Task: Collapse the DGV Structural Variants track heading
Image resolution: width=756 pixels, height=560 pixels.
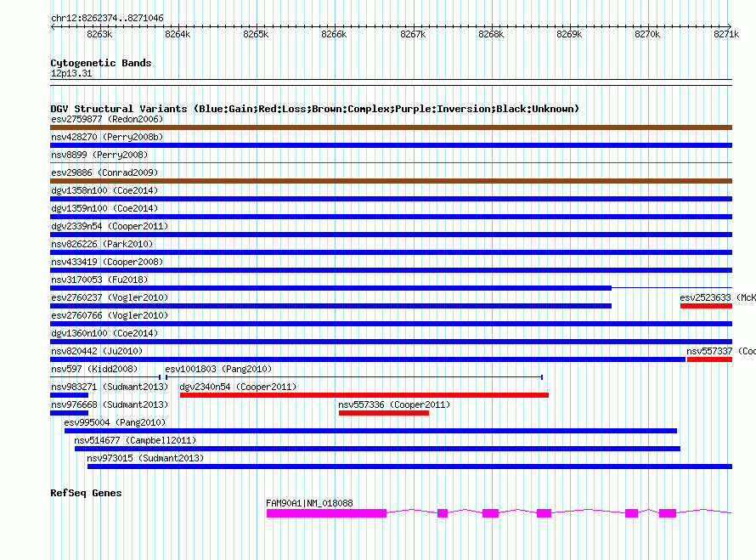Action: pyautogui.click(x=314, y=109)
